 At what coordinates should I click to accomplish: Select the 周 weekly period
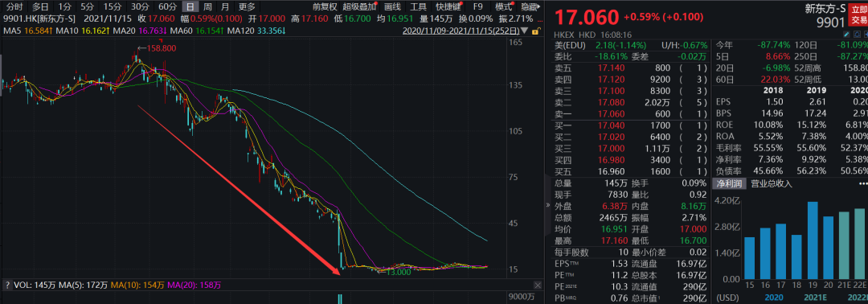(207, 7)
